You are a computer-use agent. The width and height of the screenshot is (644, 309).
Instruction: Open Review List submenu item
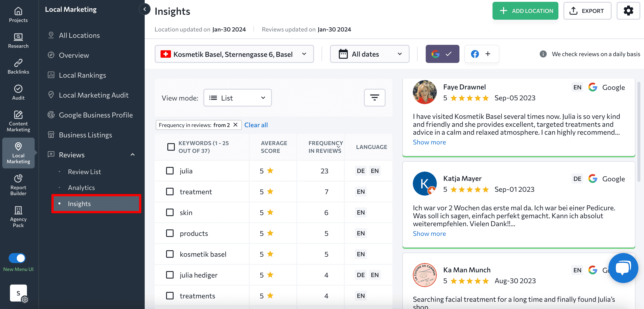click(84, 172)
